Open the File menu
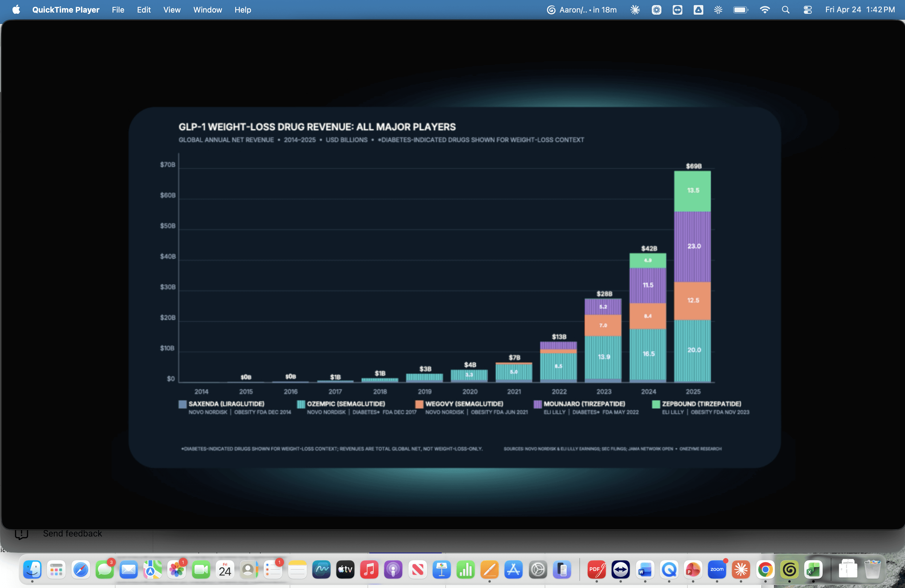This screenshot has width=905, height=588. click(x=118, y=10)
